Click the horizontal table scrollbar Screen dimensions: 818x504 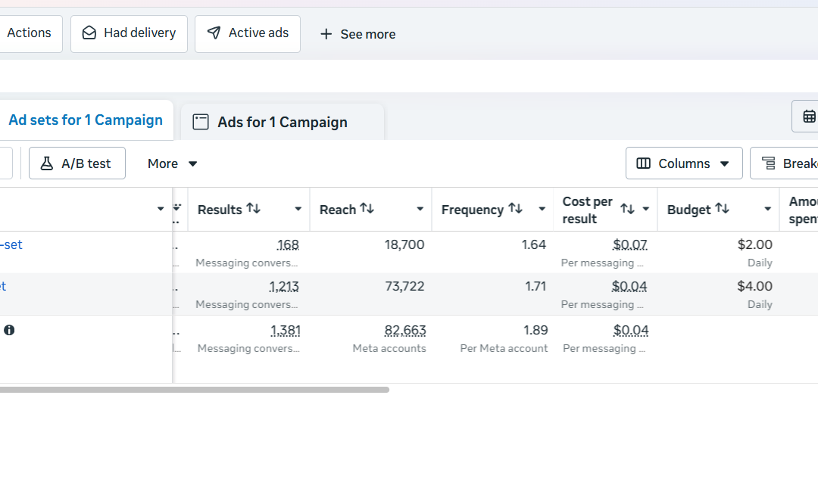click(x=194, y=389)
